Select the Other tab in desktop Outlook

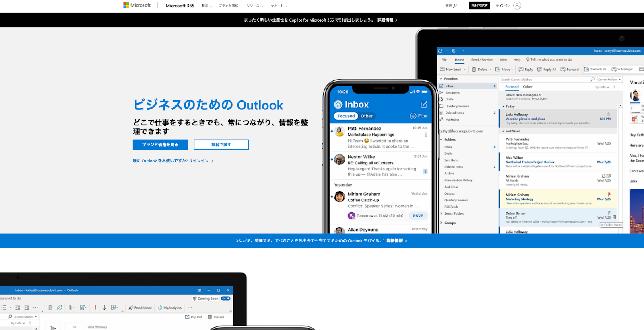tap(528, 87)
